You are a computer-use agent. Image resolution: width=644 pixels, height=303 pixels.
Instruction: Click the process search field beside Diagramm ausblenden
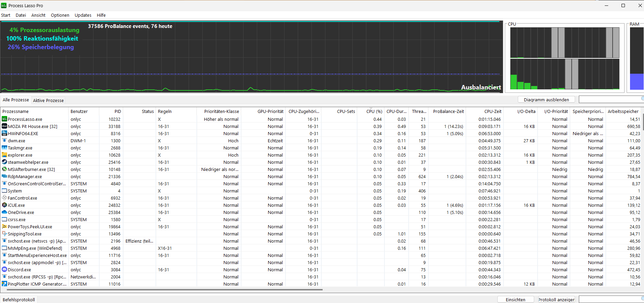pyautogui.click(x=611, y=99)
